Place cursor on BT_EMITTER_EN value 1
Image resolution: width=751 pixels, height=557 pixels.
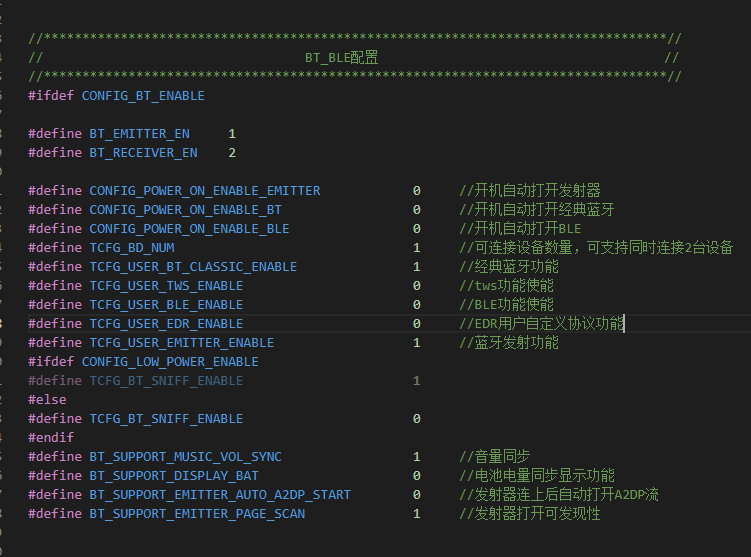(232, 134)
